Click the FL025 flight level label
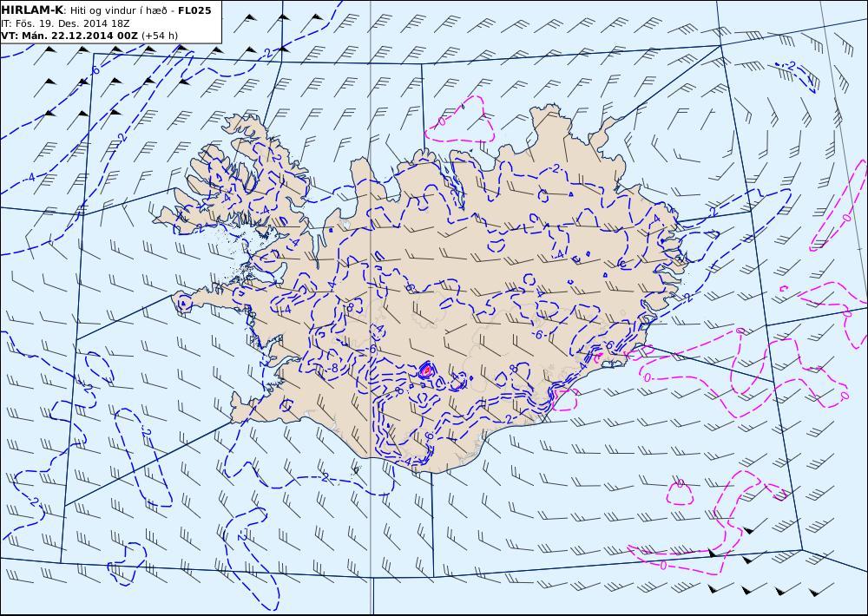The image size is (868, 616). coord(194,10)
